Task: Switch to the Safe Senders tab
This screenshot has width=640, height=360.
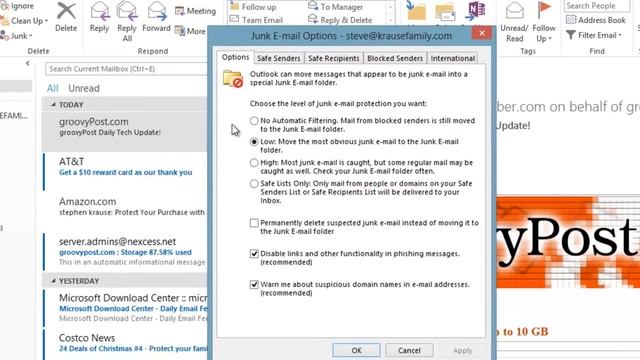Action: [x=279, y=58]
